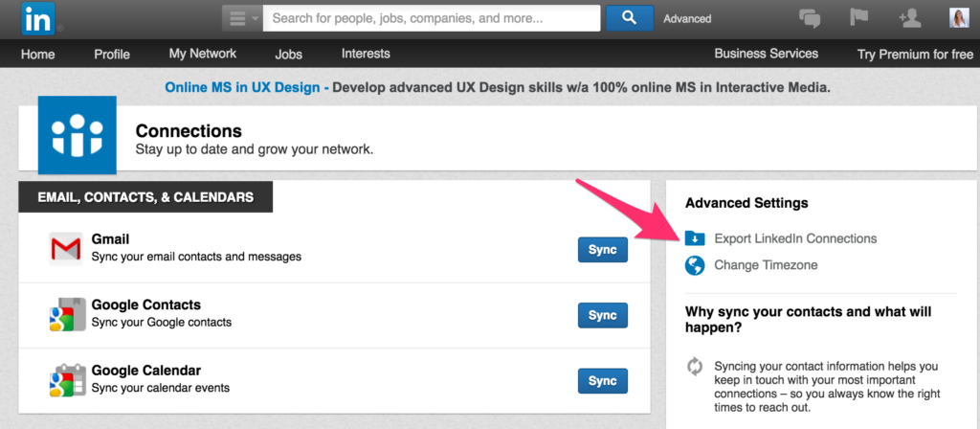Click 'Stay up to date and grow your network' text
This screenshot has width=980, height=429.
(255, 150)
